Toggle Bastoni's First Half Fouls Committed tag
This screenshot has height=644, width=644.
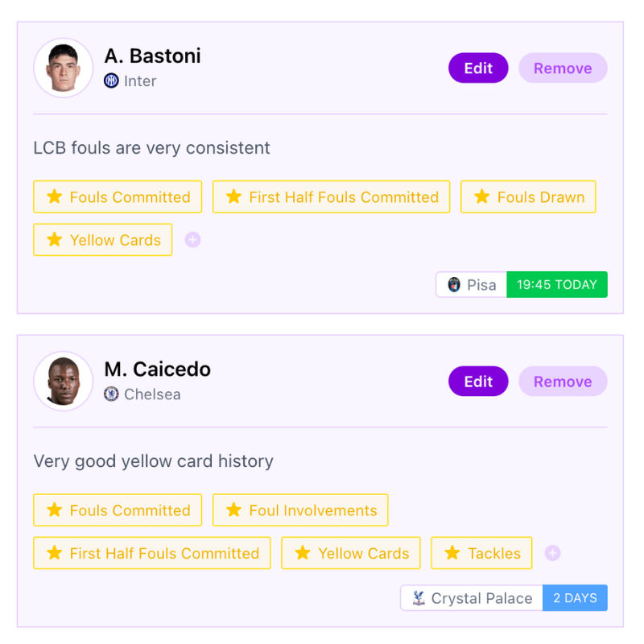[x=331, y=197]
